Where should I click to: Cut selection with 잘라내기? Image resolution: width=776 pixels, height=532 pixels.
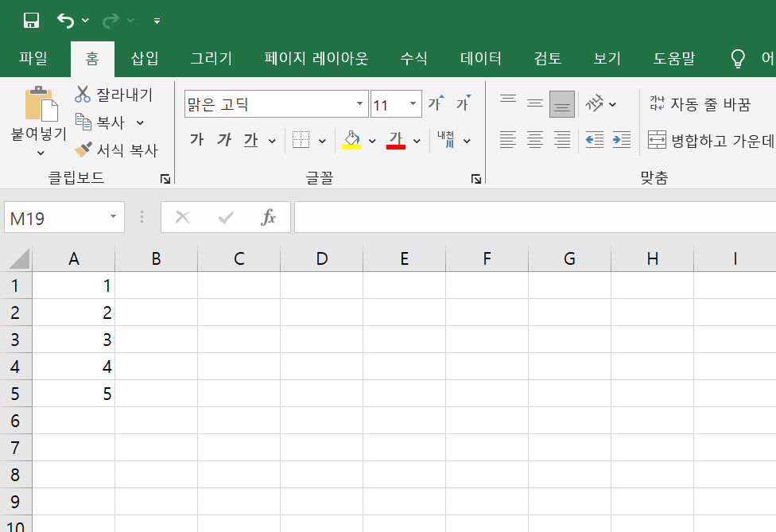point(114,94)
